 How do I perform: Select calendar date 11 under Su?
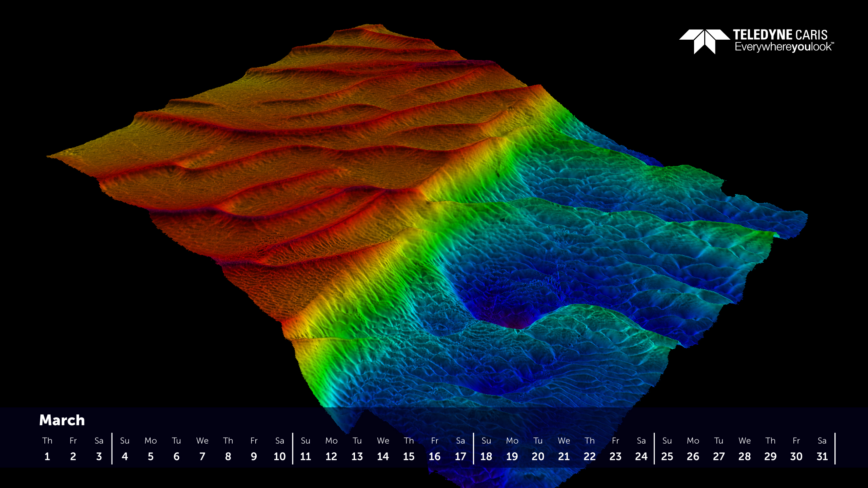305,456
